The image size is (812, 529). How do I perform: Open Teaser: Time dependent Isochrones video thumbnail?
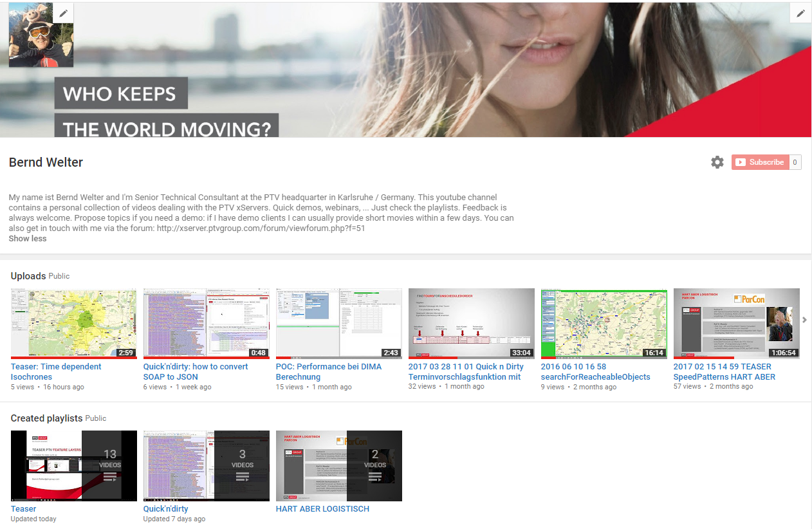click(73, 323)
